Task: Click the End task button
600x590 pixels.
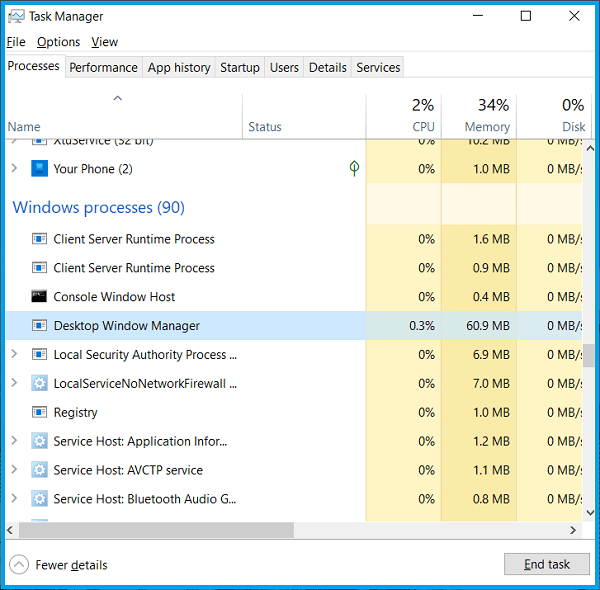Action: [x=546, y=564]
